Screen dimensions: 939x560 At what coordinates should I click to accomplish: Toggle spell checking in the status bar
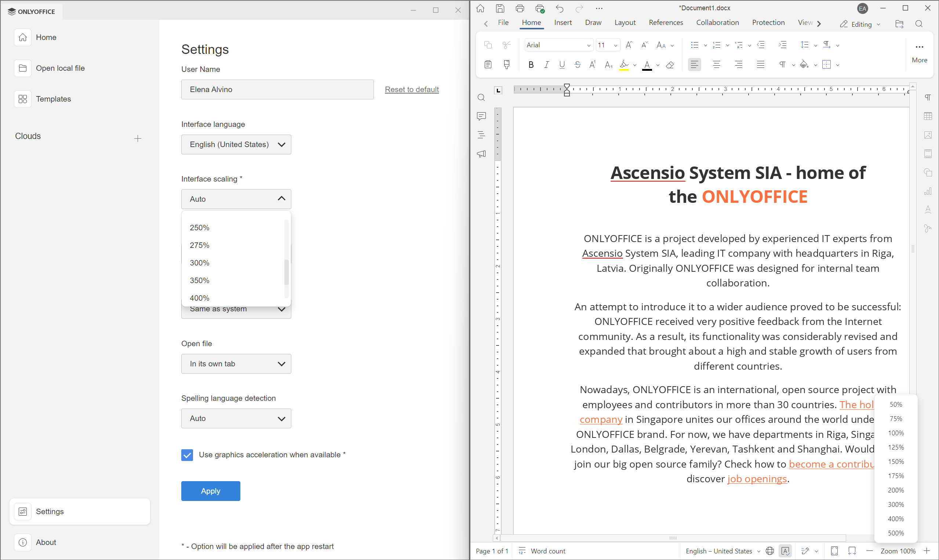[786, 551]
